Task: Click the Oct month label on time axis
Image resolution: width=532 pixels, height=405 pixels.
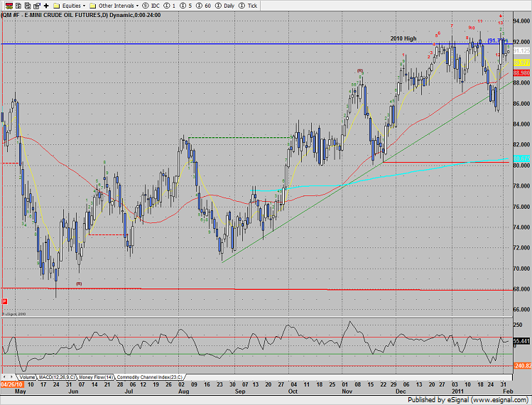Action: 293,391
